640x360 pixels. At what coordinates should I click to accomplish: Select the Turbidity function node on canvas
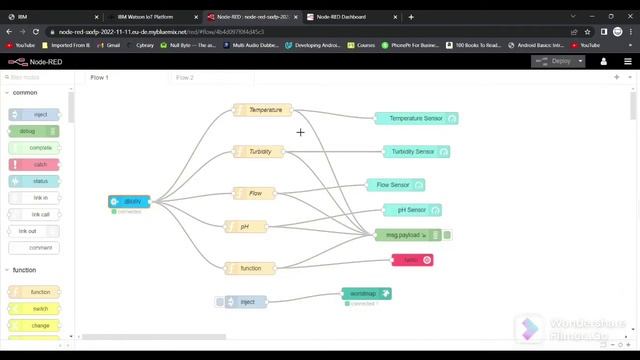[258, 151]
